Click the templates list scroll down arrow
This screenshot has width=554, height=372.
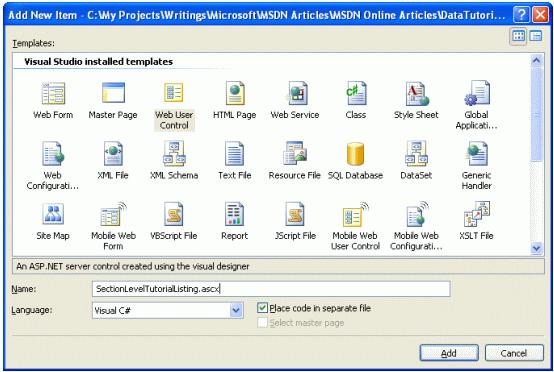tap(536, 248)
